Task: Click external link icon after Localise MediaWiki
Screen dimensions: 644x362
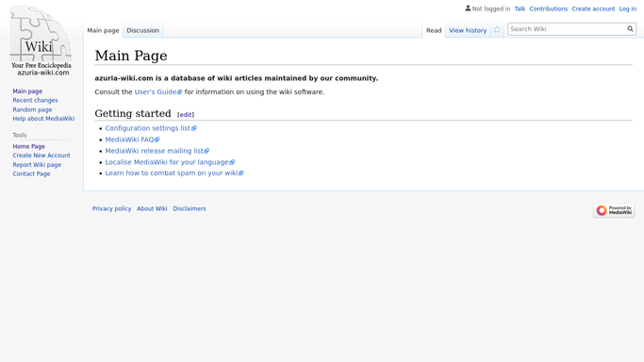Action: [232, 162]
